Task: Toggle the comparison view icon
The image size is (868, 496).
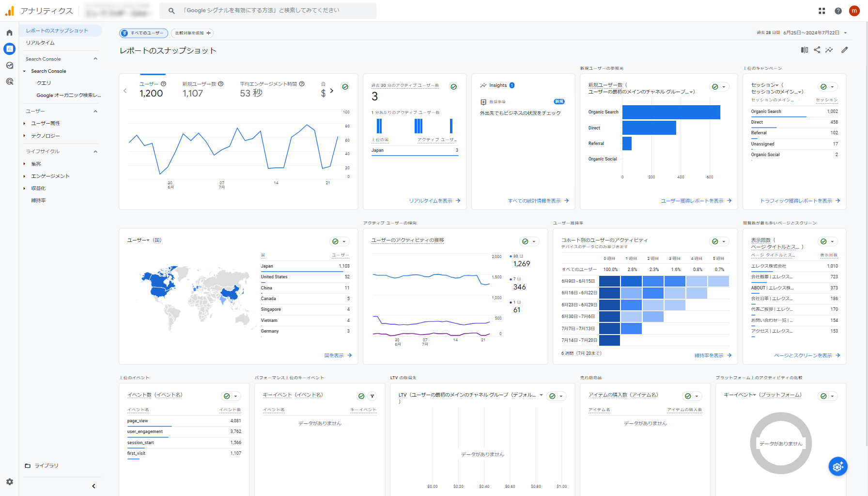Action: click(805, 50)
